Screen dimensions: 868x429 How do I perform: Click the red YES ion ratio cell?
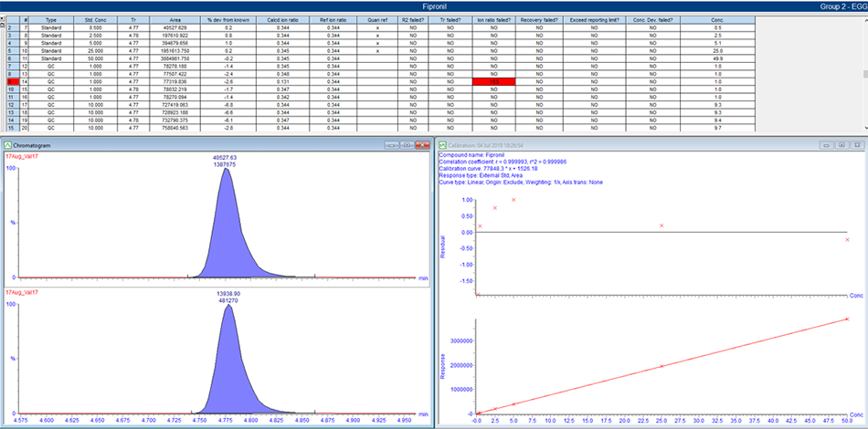pos(494,82)
